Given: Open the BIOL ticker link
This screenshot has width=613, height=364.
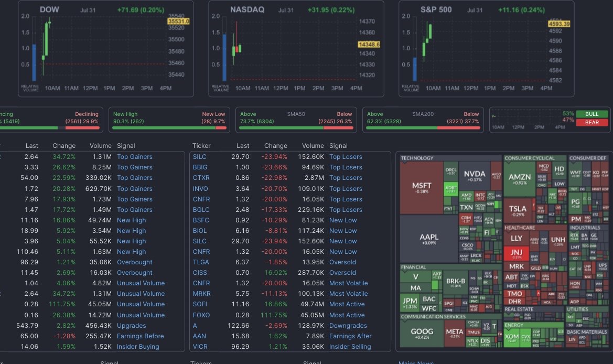Looking at the screenshot, I should 200,231.
